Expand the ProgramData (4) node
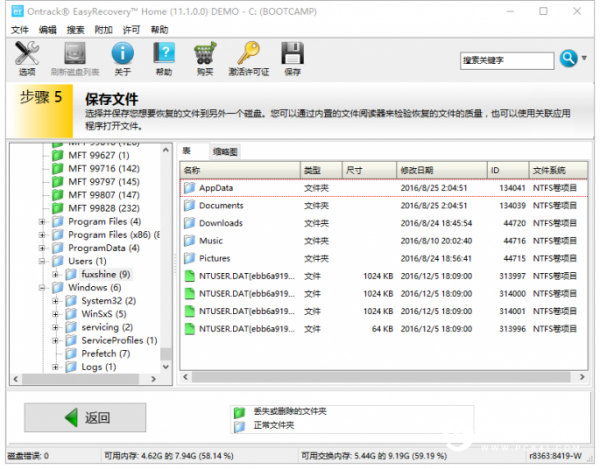 42,248
